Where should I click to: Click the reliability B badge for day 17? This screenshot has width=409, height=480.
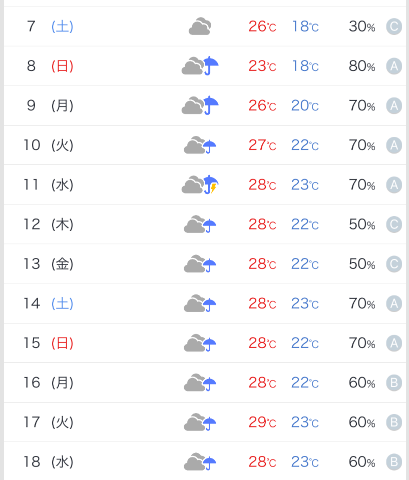pos(394,422)
